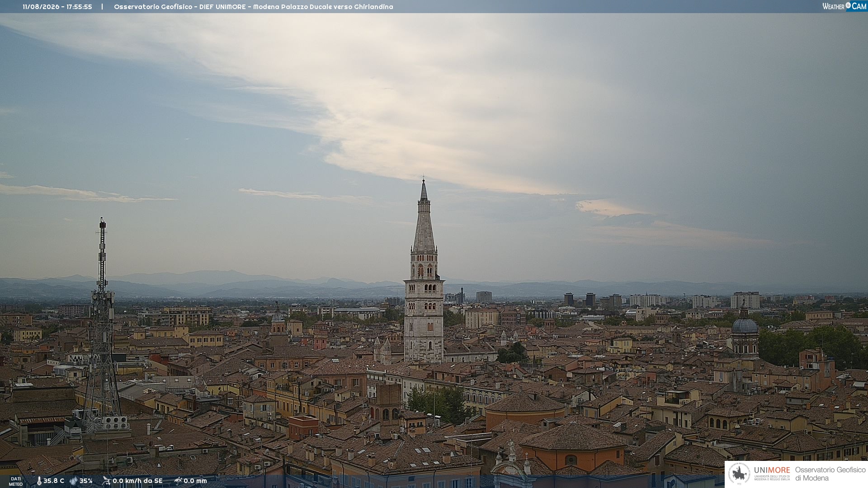Click the DATI METEO label
868x488 pixels.
[x=16, y=481]
